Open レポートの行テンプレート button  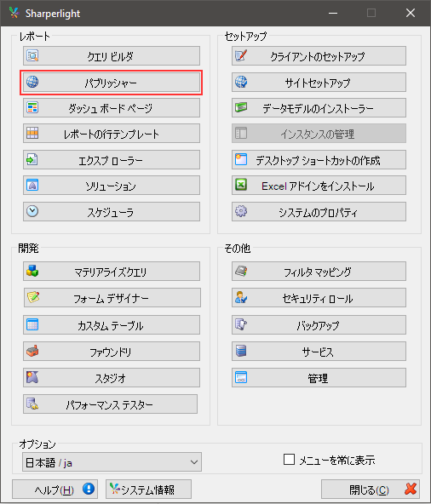pos(112,133)
